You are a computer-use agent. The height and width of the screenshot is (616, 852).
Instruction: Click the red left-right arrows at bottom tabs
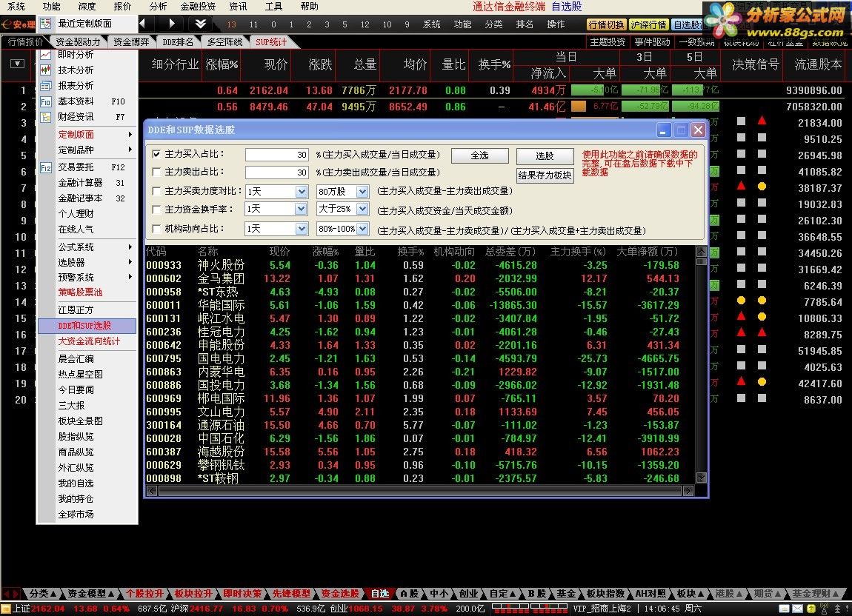tap(11, 594)
